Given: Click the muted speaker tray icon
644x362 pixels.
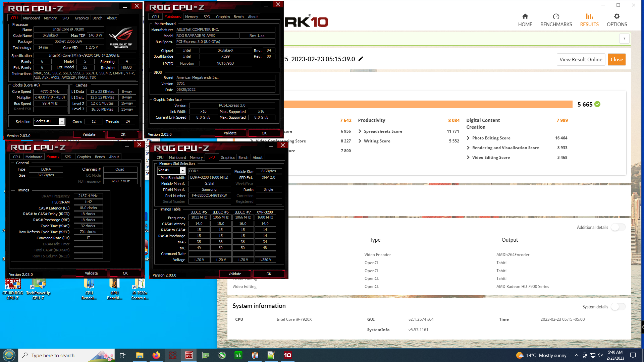Looking at the screenshot, I should pyautogui.click(x=600, y=355).
